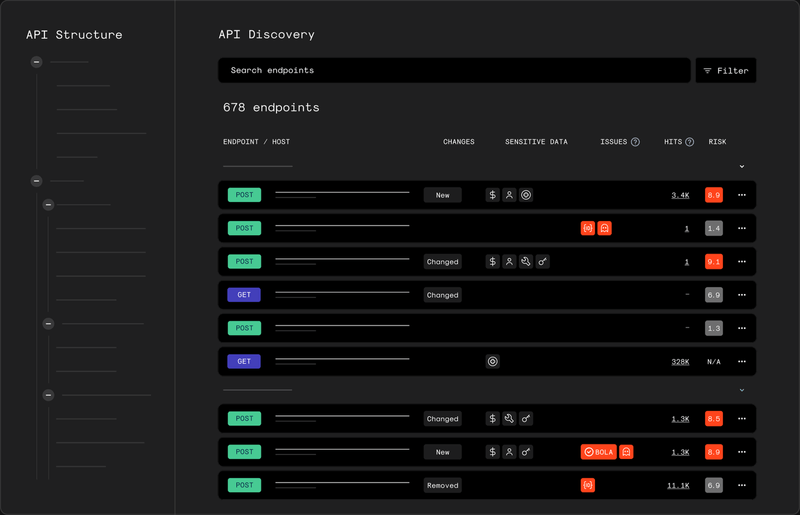Click the 1.4 risk score badge
This screenshot has width=800, height=515.
(x=714, y=228)
